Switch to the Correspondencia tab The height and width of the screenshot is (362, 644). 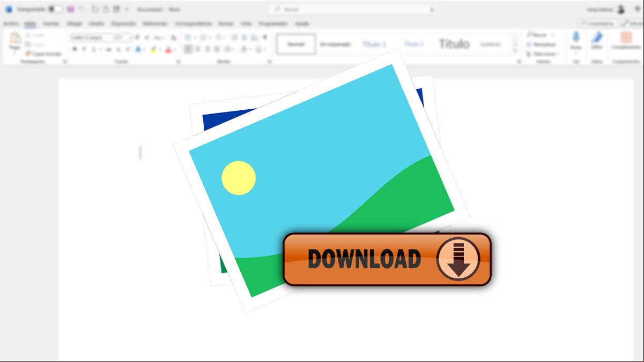coord(193,24)
